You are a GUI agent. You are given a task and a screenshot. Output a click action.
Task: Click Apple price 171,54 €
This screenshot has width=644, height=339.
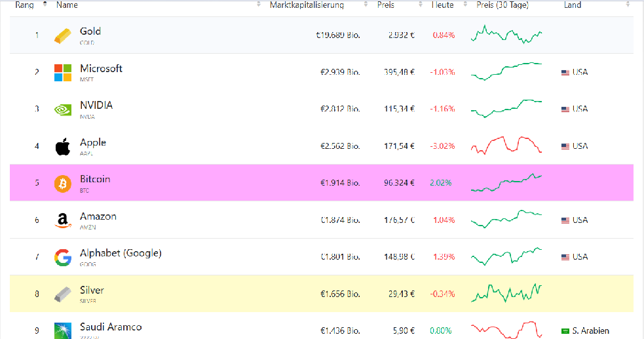click(x=399, y=146)
